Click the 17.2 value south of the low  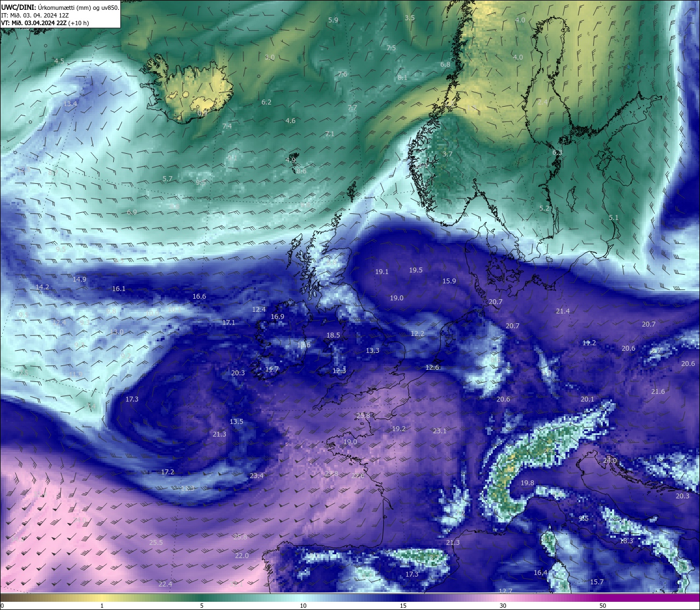(x=167, y=472)
